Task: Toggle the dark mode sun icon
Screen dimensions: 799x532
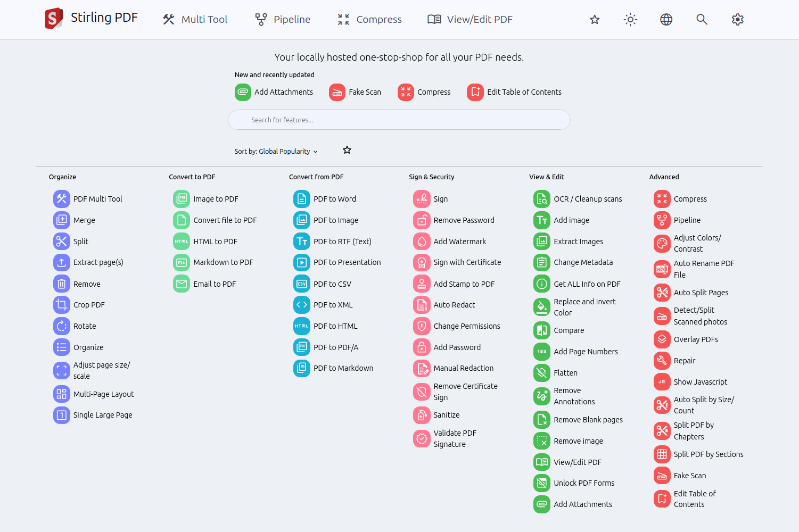Action: point(630,20)
